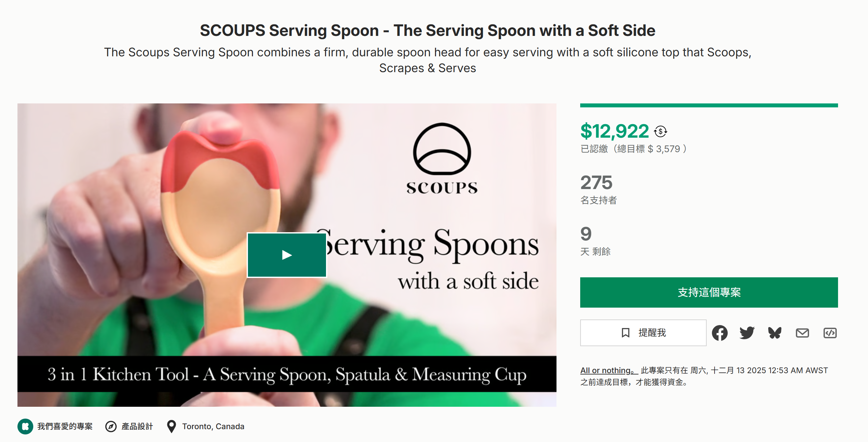Click the 275 backers count

coord(596,182)
